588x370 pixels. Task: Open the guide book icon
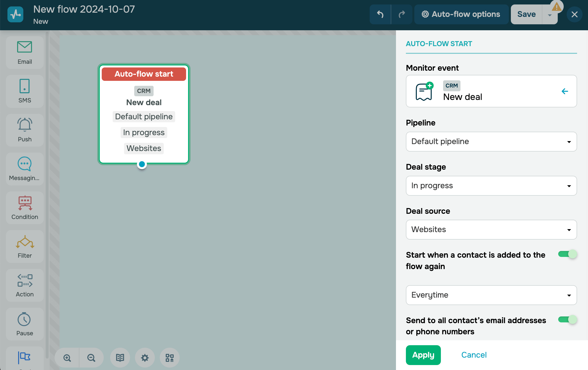coord(120,358)
